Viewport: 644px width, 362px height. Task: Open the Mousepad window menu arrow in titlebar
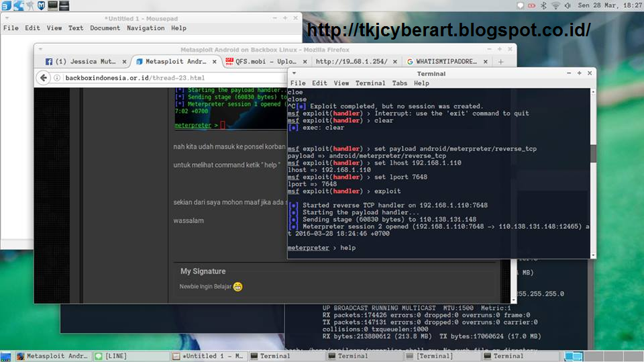7,18
